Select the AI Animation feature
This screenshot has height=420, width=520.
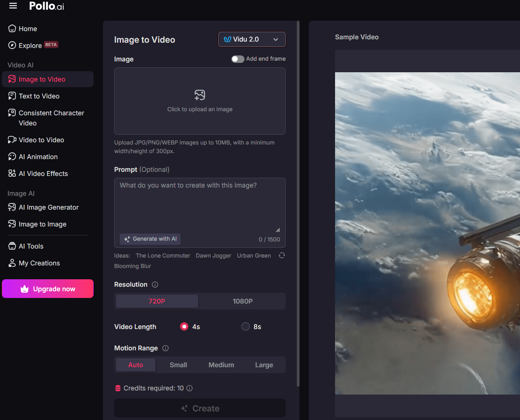click(38, 156)
